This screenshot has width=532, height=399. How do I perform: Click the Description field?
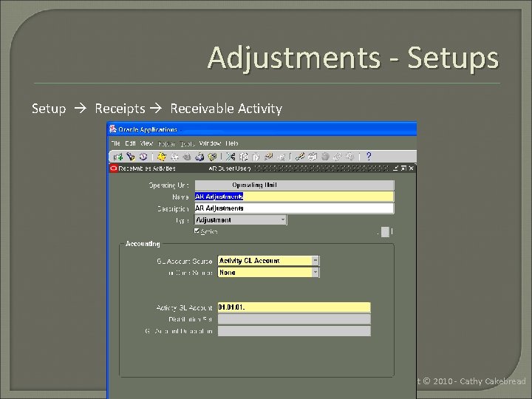295,208
